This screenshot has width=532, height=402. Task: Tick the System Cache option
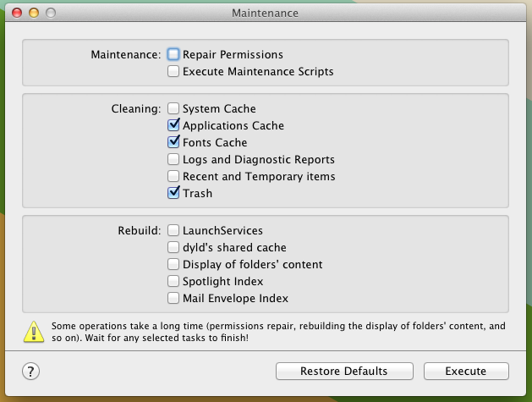[173, 108]
